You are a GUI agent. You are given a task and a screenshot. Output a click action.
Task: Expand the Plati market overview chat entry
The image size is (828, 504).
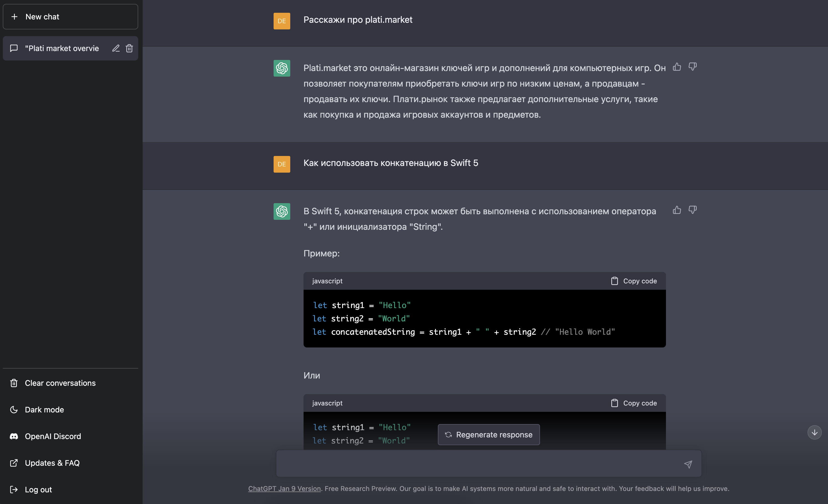tap(62, 48)
